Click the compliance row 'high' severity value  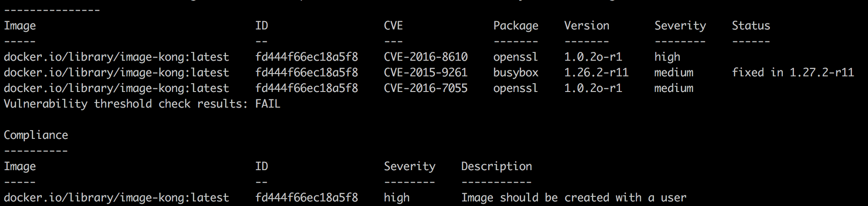point(397,198)
